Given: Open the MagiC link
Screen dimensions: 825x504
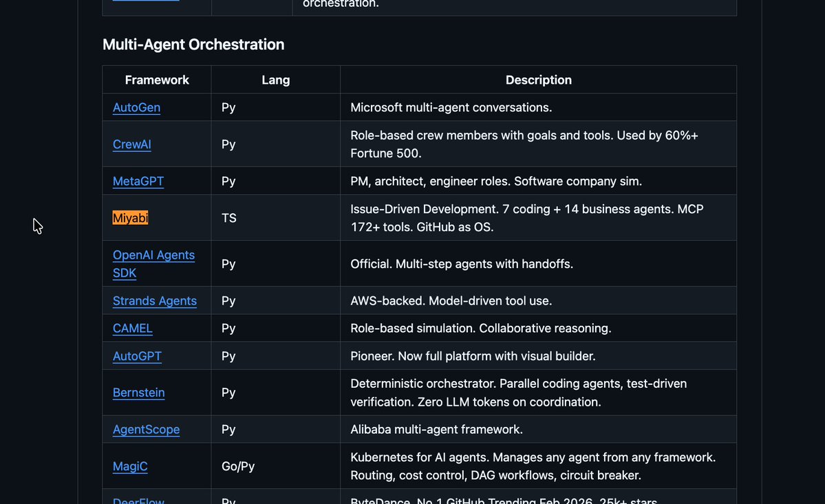Looking at the screenshot, I should pyautogui.click(x=130, y=466).
